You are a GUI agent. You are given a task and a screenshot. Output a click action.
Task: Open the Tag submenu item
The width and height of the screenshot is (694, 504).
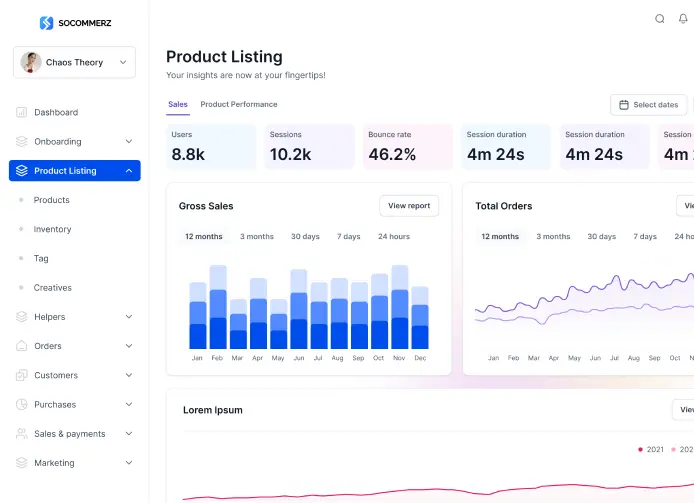pos(41,258)
